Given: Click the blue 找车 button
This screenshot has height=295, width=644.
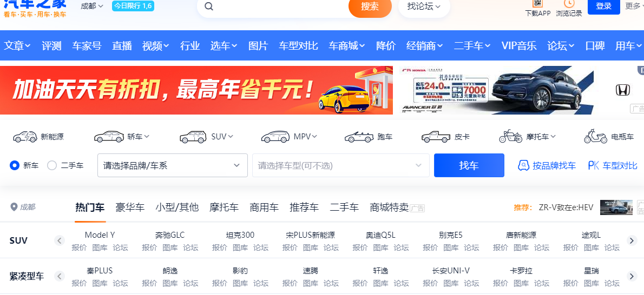Looking at the screenshot, I should (x=469, y=165).
